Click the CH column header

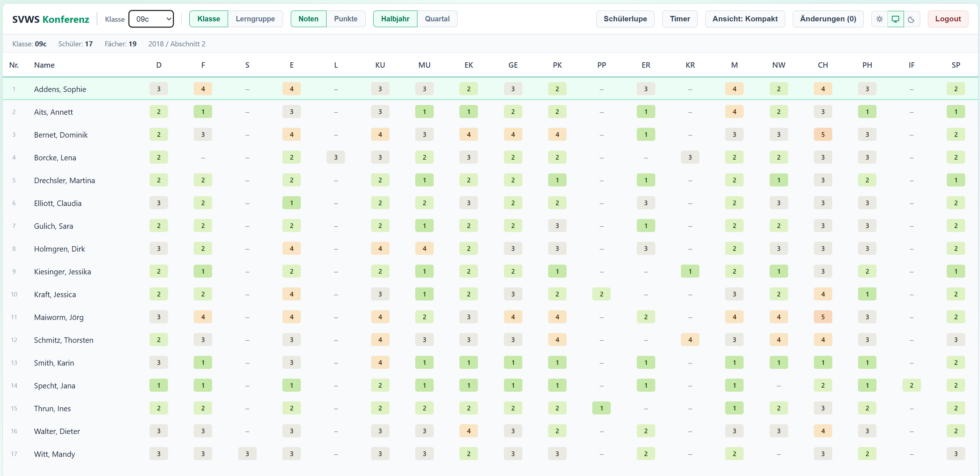pyautogui.click(x=823, y=65)
